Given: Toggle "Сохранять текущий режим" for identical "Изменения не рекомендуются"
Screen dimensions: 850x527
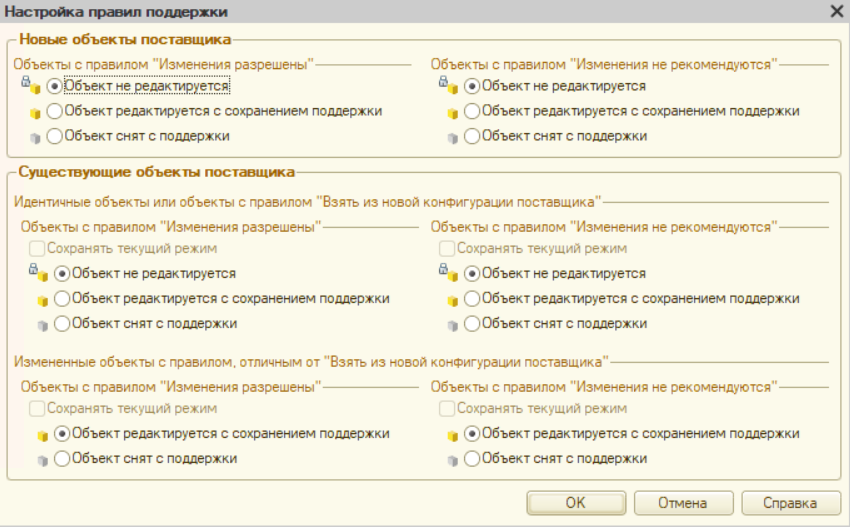Looking at the screenshot, I should [448, 249].
